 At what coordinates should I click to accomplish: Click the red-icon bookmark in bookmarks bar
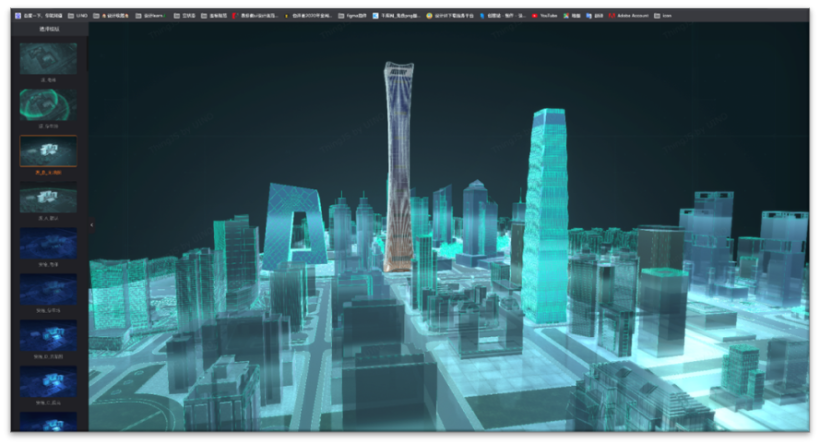pyautogui.click(x=234, y=16)
